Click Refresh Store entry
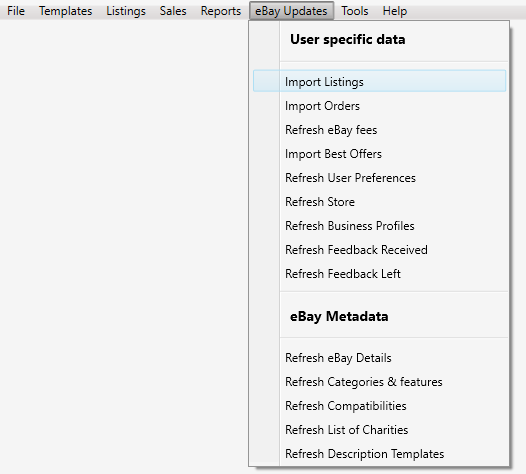Screen dimensions: 526x474 379,202
